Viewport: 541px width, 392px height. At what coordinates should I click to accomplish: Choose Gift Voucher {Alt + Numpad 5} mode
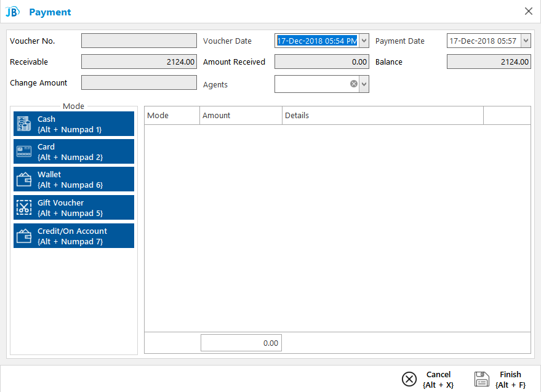point(74,207)
